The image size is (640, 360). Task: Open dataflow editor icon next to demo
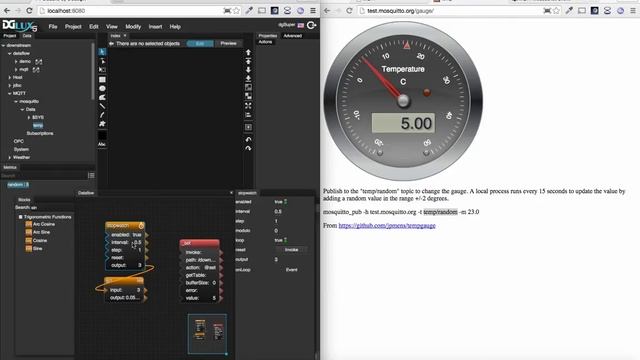38,62
